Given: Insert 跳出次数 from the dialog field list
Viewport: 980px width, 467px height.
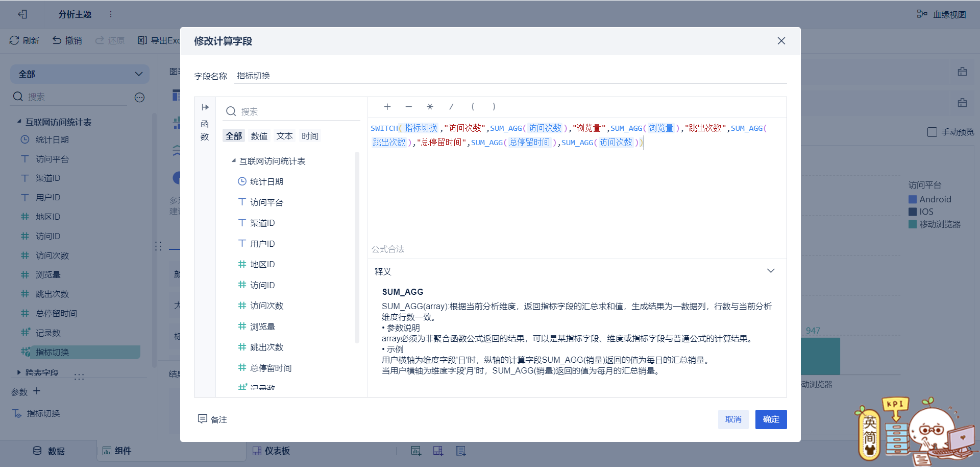Looking at the screenshot, I should coord(266,347).
